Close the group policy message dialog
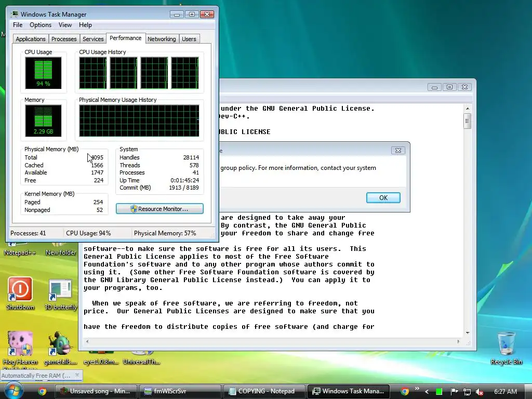Image resolution: width=532 pixels, height=399 pixels. pos(398,150)
